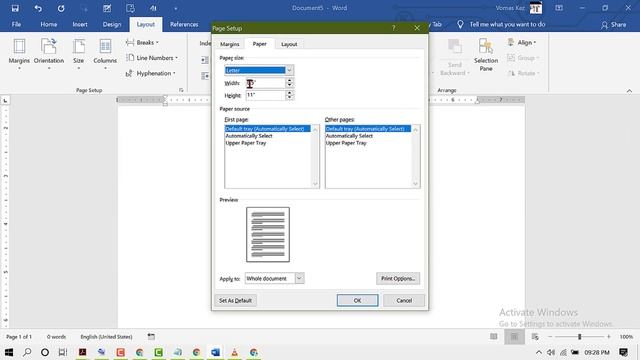Click the Undo arrow icon
The height and width of the screenshot is (360, 640).
coord(38,8)
